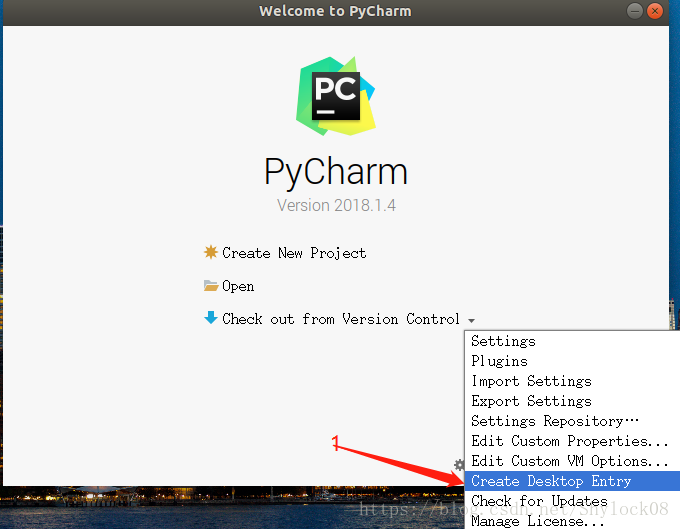This screenshot has width=680, height=529.
Task: Click the Welcome to PyCharm title bar
Action: coord(336,12)
